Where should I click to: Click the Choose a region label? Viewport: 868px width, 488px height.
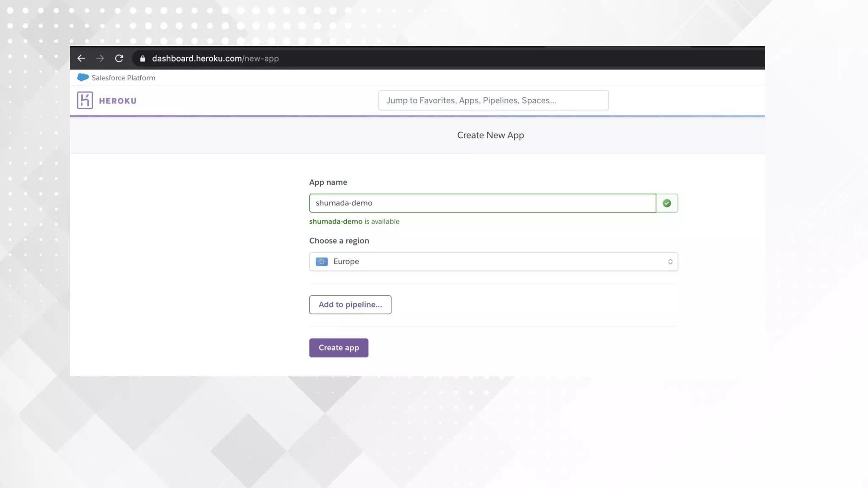point(339,241)
